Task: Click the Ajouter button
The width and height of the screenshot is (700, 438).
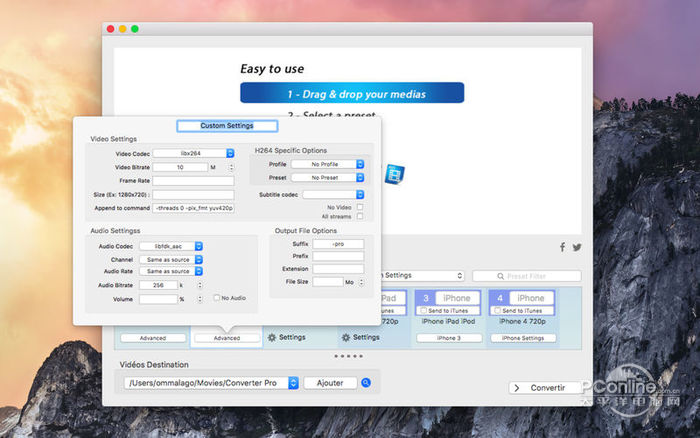Action: click(x=329, y=383)
